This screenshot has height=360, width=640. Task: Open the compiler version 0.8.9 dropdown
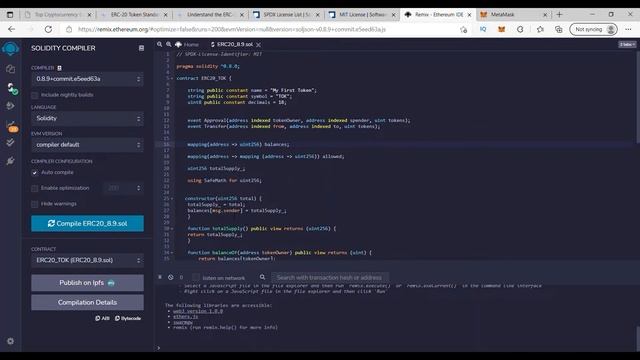87,79
